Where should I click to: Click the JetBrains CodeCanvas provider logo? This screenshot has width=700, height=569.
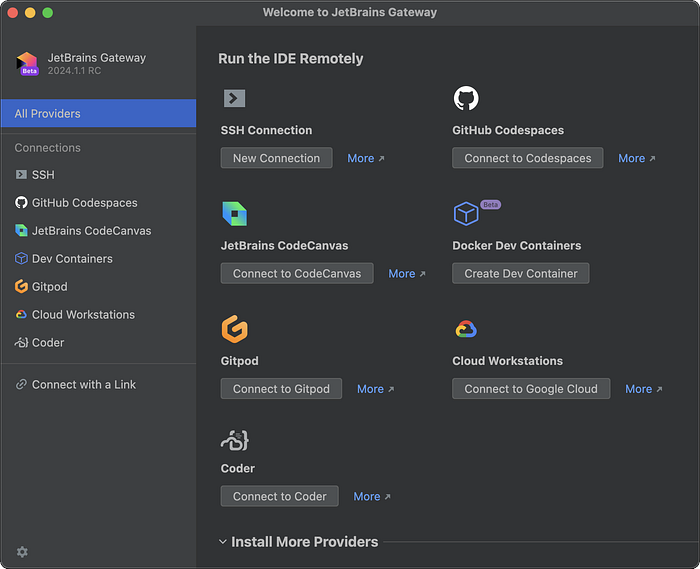(x=234, y=213)
